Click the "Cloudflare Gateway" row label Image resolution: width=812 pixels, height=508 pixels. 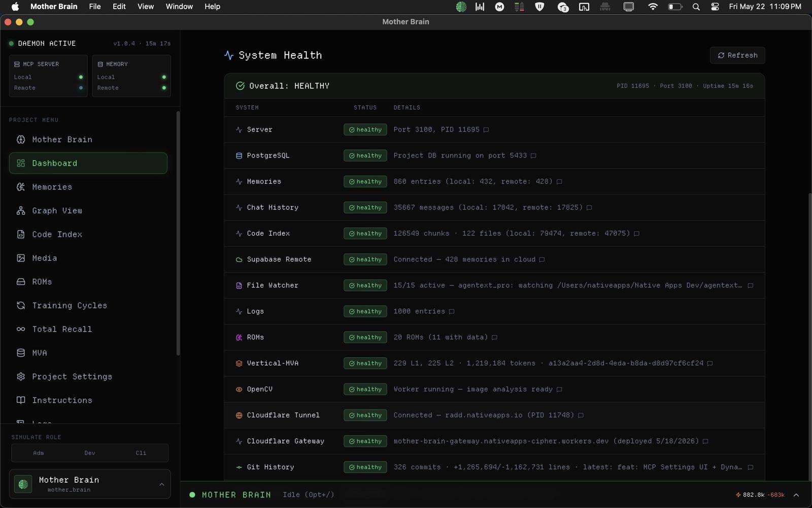tap(286, 441)
